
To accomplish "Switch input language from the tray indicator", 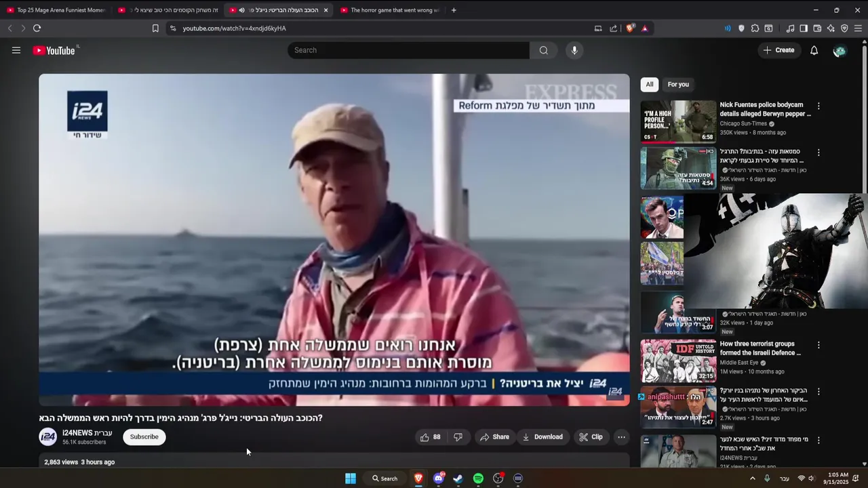I will coord(785,479).
